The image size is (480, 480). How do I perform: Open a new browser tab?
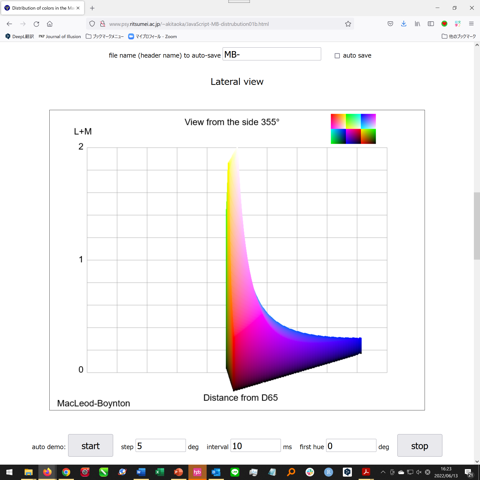click(x=92, y=8)
